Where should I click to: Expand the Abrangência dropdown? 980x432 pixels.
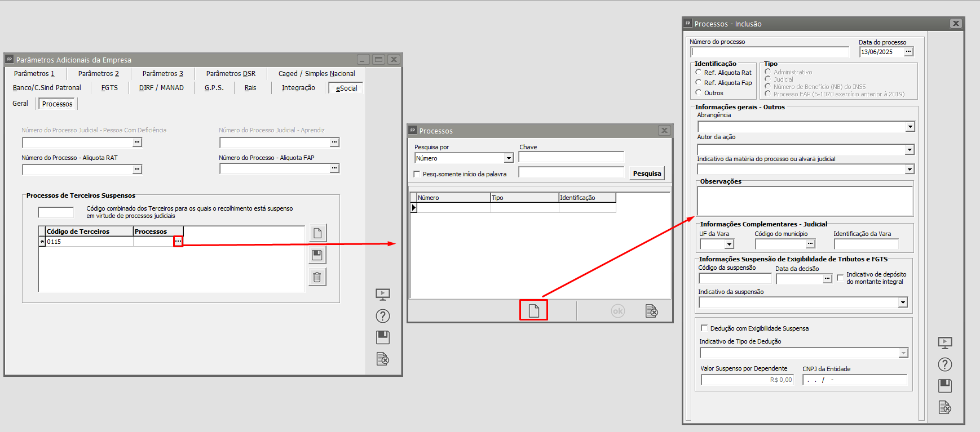point(910,127)
